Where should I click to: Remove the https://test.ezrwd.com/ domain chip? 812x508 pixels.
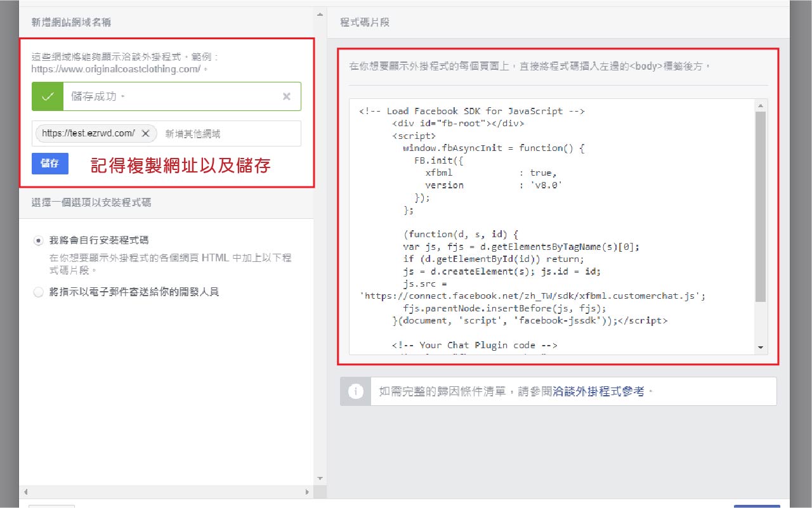click(x=145, y=133)
